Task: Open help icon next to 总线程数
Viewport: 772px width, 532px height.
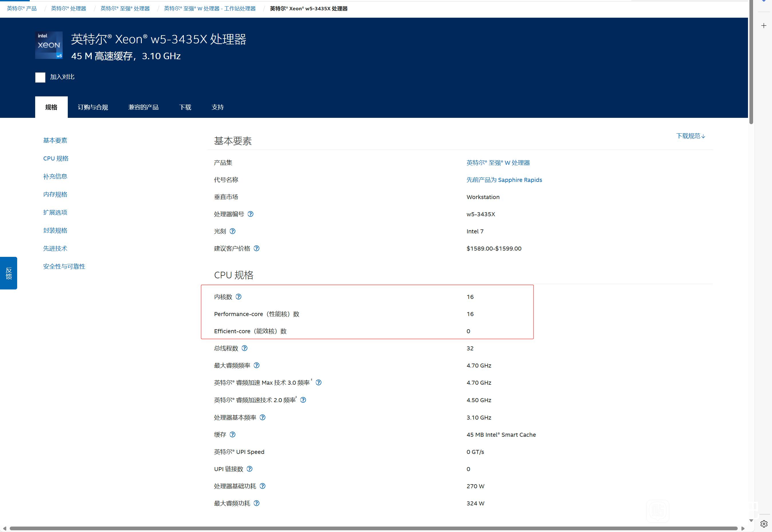Action: (244, 348)
